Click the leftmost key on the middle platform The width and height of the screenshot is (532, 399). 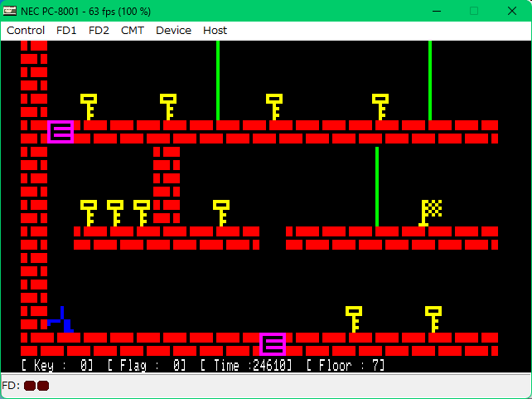[x=89, y=212]
